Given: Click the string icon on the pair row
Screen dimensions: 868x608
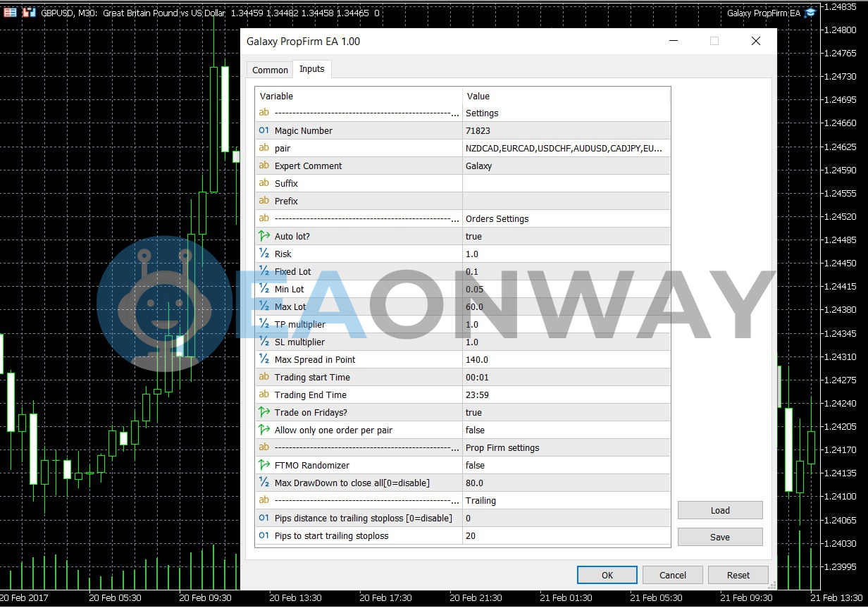Looking at the screenshot, I should [x=264, y=148].
